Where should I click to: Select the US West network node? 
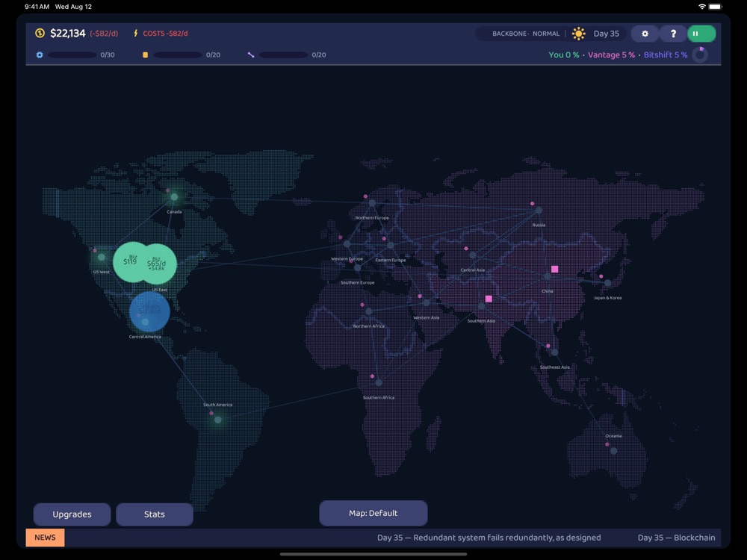pyautogui.click(x=102, y=257)
